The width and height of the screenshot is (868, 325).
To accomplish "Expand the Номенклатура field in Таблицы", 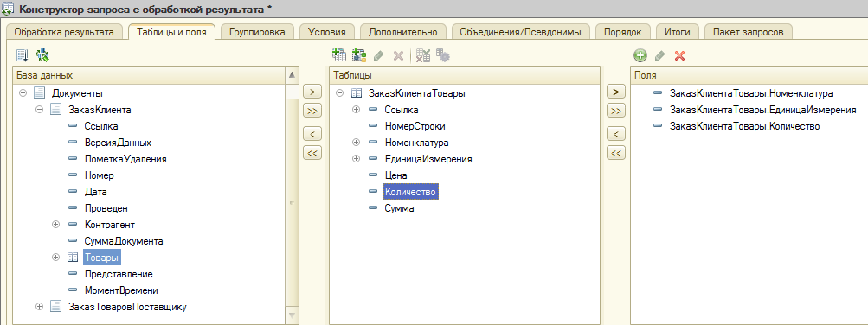I will [x=356, y=143].
